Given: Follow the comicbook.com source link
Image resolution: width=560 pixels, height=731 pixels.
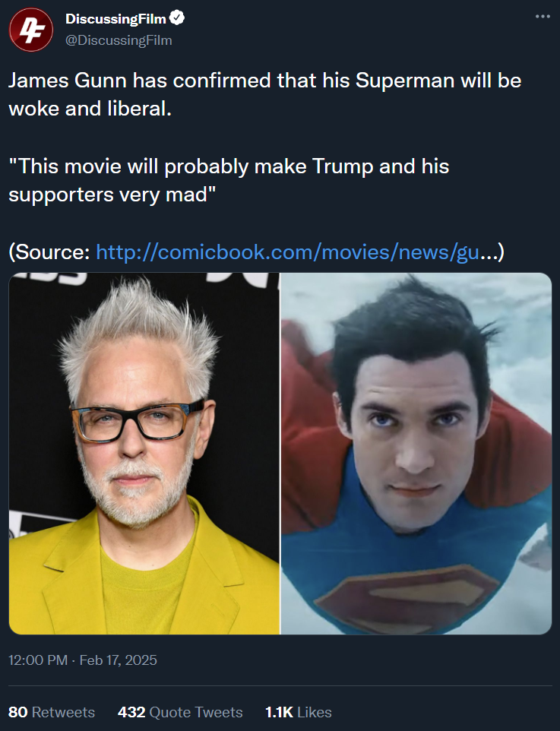Looking at the screenshot, I should coord(287,252).
